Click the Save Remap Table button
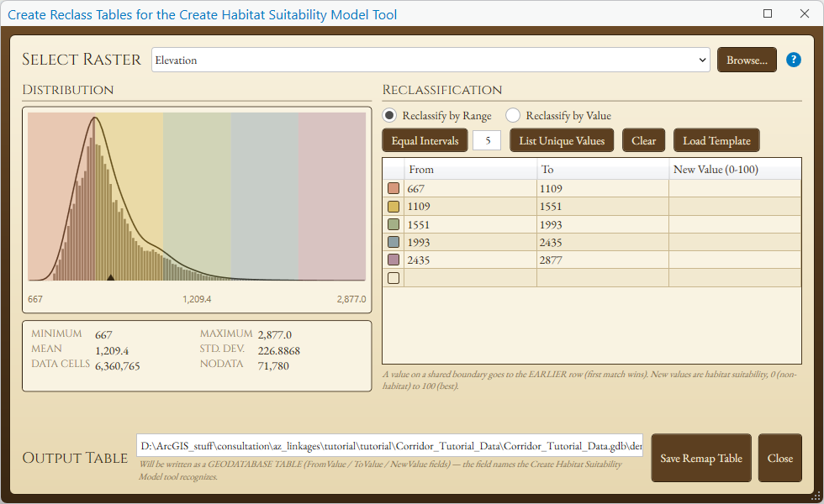824x504 pixels. pyautogui.click(x=701, y=458)
